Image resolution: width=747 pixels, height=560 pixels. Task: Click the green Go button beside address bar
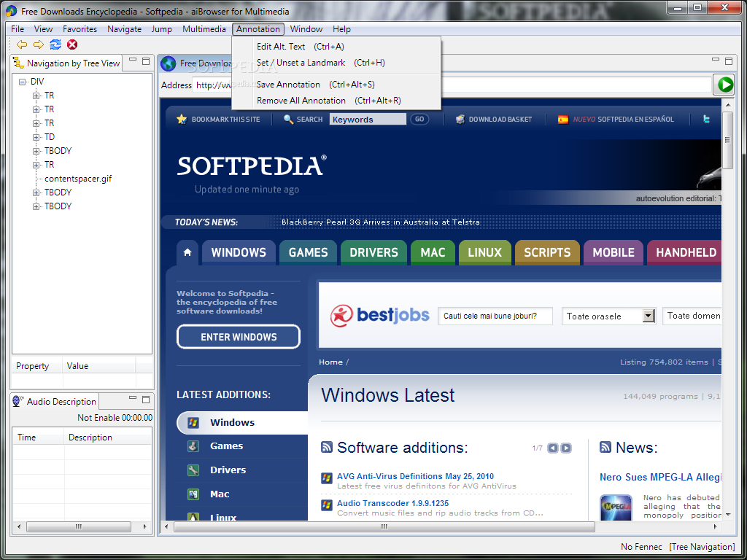click(725, 85)
